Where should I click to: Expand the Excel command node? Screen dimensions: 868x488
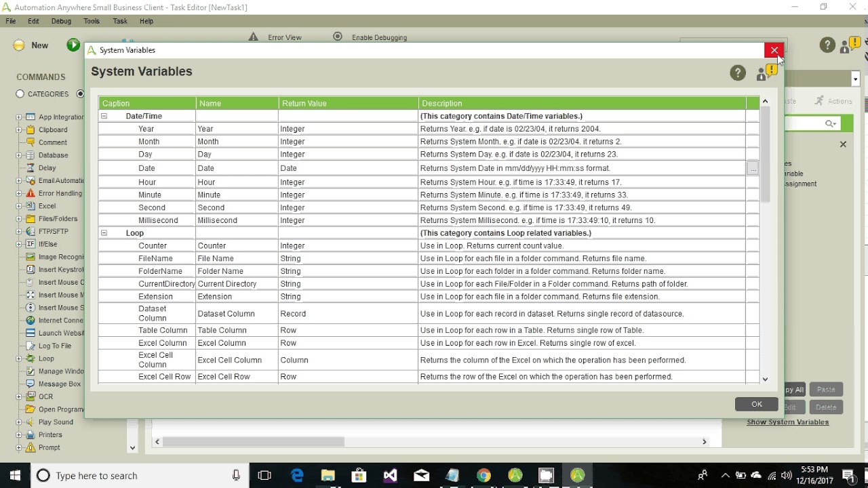[19, 206]
